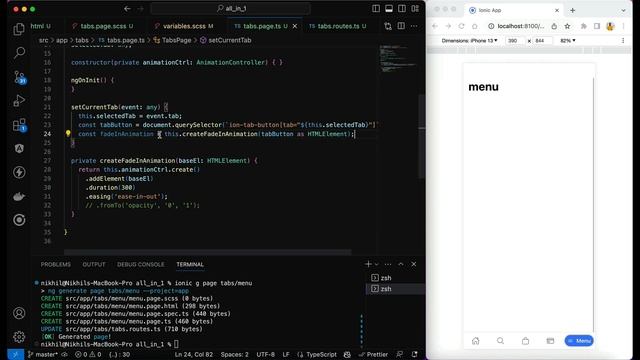Customize layout icon in VS Code title bar

pyautogui.click(x=415, y=9)
